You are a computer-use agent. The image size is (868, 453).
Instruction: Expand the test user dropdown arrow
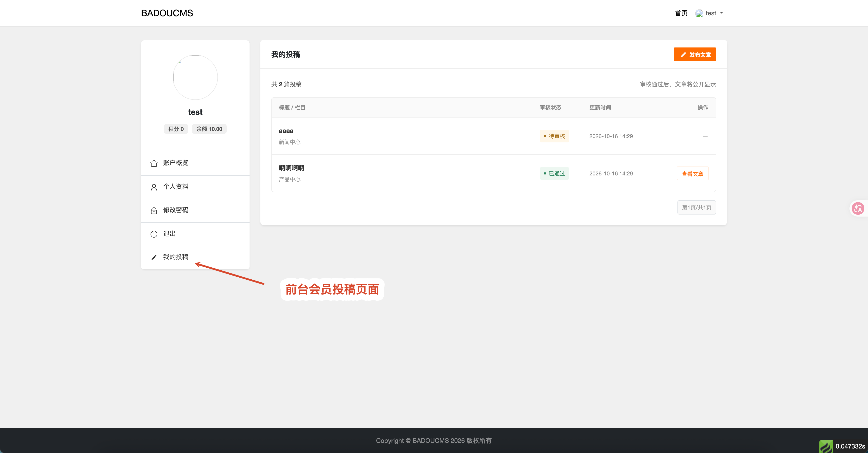722,13
